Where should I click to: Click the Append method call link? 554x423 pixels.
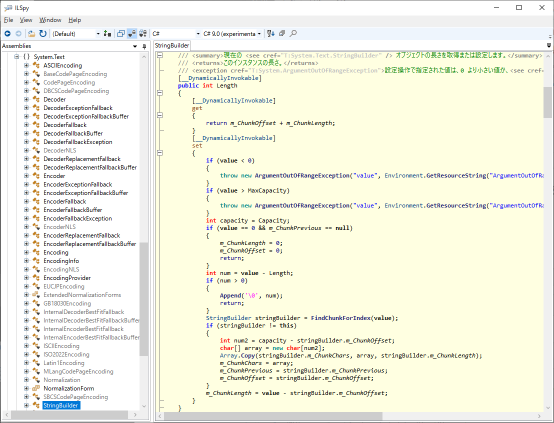(x=230, y=295)
